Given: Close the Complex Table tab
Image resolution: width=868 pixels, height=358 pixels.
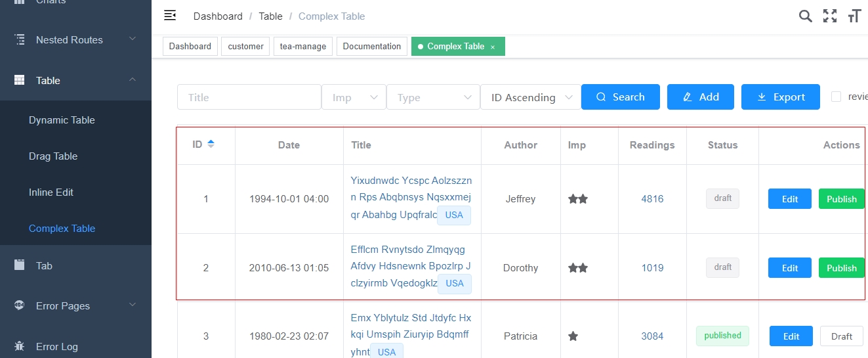Looking at the screenshot, I should coord(493,47).
